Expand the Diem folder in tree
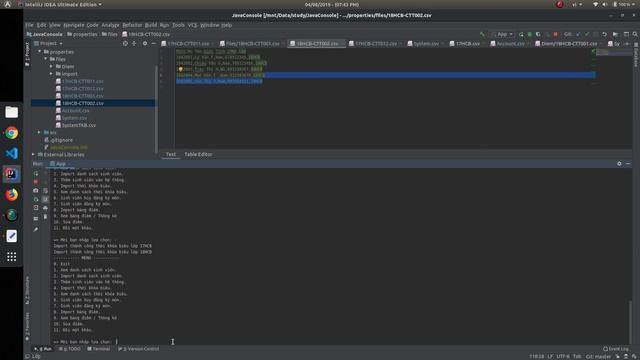The height and width of the screenshot is (360, 640). pyautogui.click(x=51, y=67)
